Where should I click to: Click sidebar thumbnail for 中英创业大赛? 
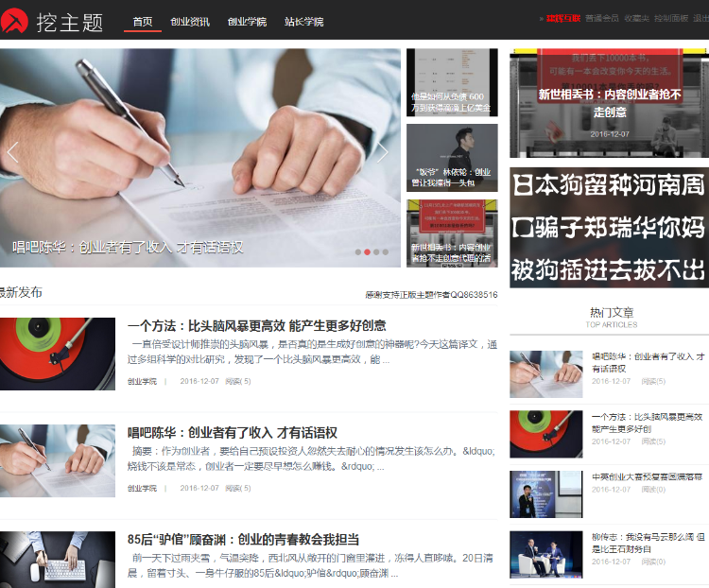point(546,494)
